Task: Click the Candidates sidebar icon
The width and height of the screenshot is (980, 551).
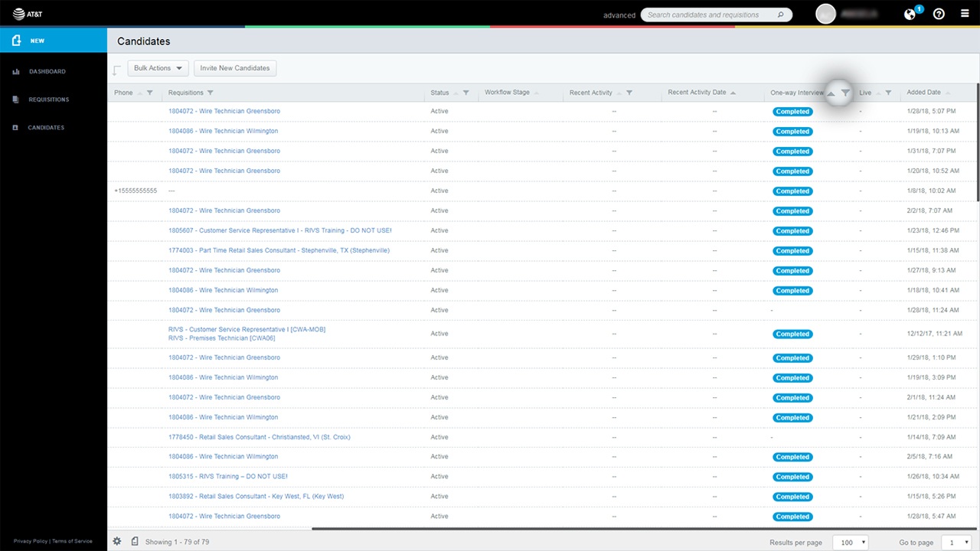Action: coord(15,128)
